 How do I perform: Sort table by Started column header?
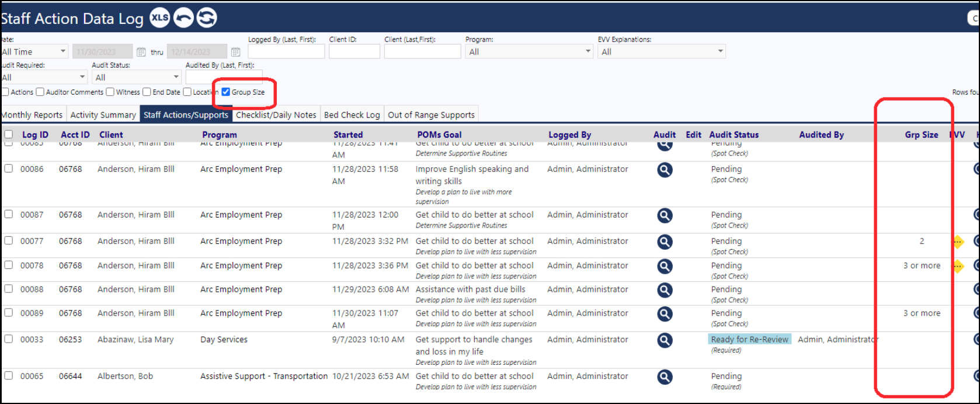pos(348,135)
